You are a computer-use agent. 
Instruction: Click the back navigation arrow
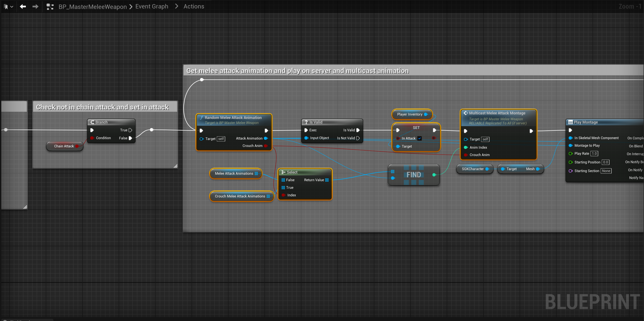(x=23, y=7)
